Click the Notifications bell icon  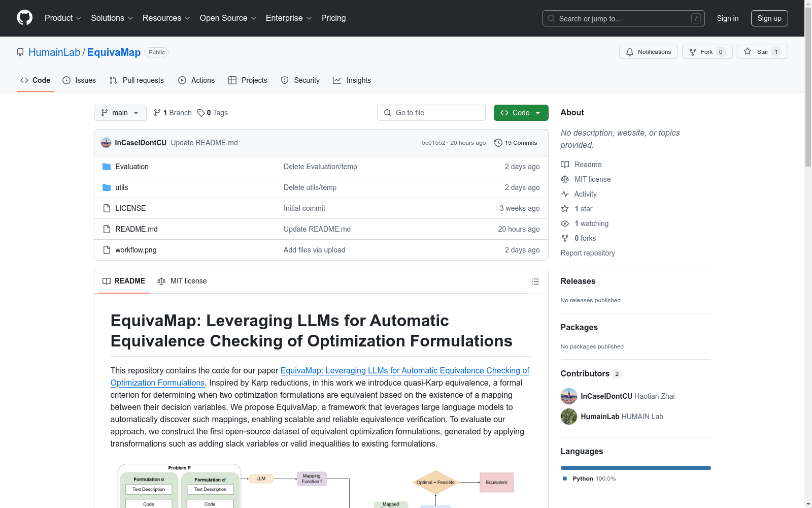(x=630, y=52)
